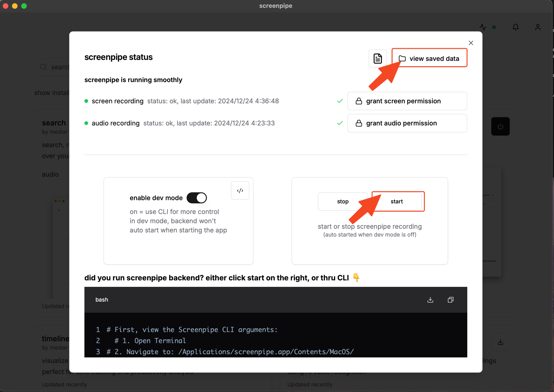Click the code brackets icon in dev mode card

pos(240,190)
